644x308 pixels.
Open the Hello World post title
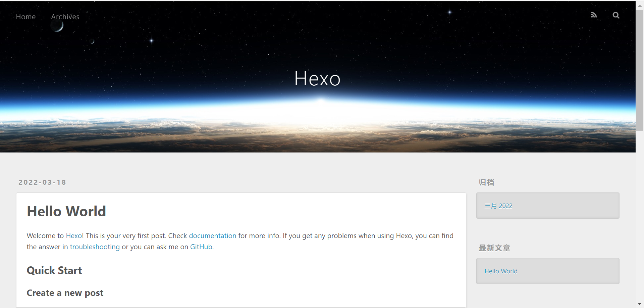tap(66, 212)
